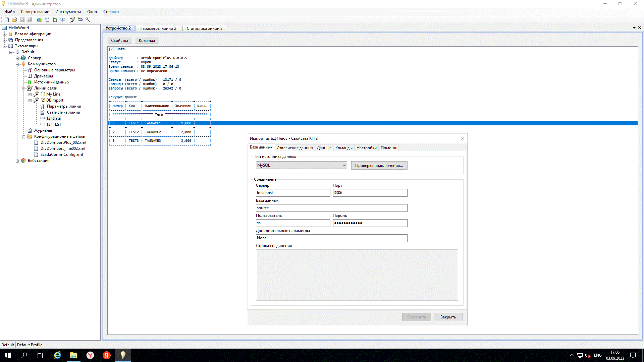Open the Инструменты menu
This screenshot has width=644, height=362.
point(68,12)
